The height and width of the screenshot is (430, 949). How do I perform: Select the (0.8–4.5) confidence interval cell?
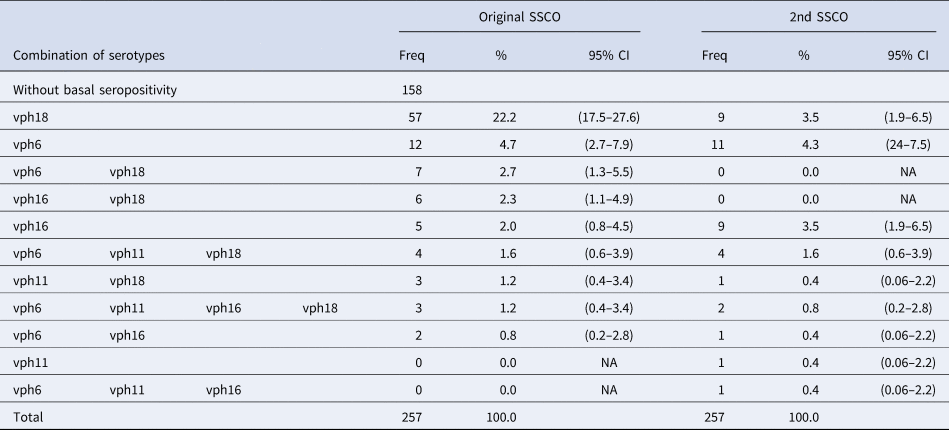click(612, 226)
